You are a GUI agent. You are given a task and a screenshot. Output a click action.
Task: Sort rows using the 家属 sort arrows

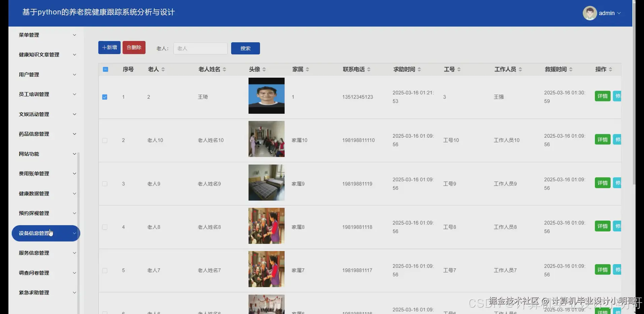[x=308, y=69]
